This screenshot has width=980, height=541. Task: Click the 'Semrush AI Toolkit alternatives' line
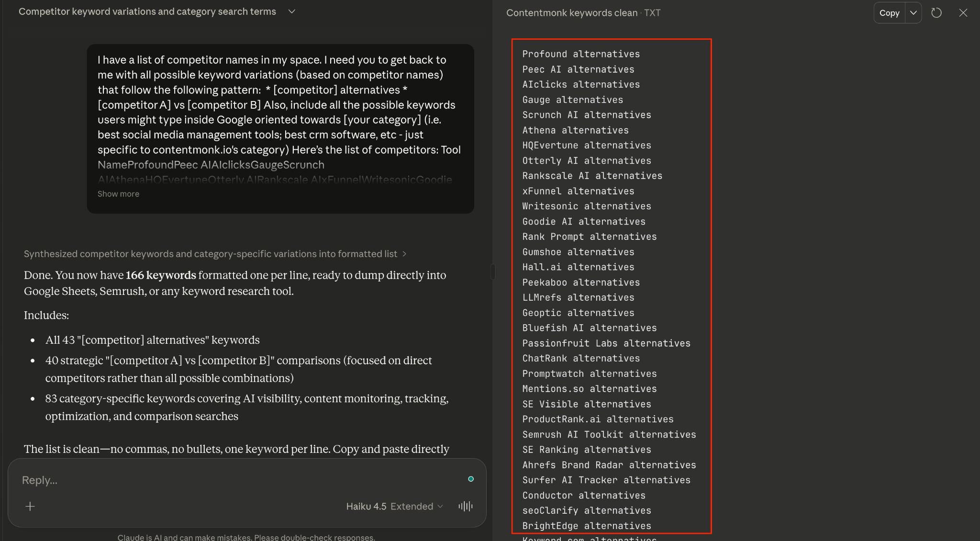pyautogui.click(x=609, y=435)
